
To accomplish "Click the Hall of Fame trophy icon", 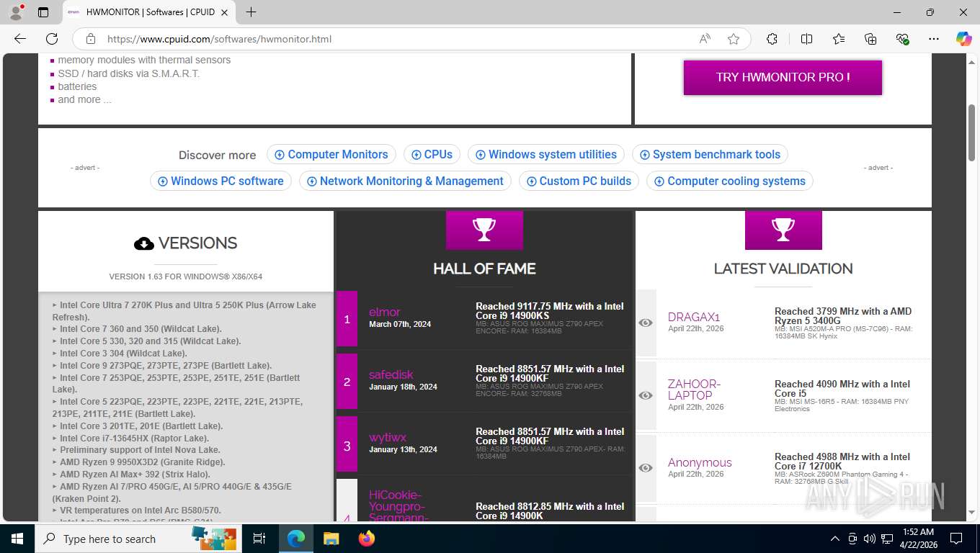I will (484, 230).
